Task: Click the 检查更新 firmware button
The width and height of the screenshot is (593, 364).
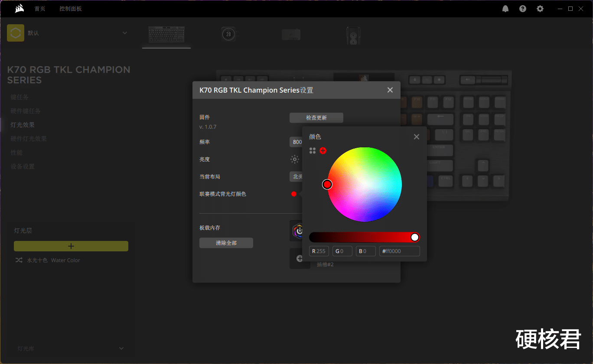Action: coord(316,117)
